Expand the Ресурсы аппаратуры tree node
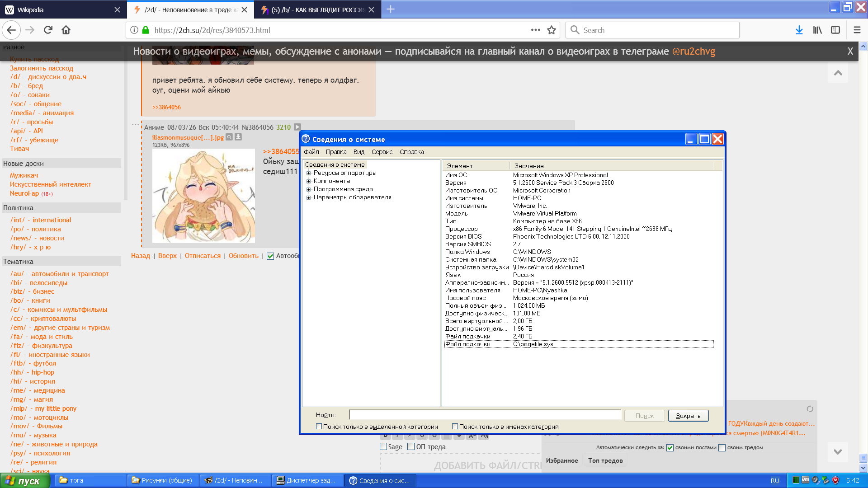 tap(309, 173)
